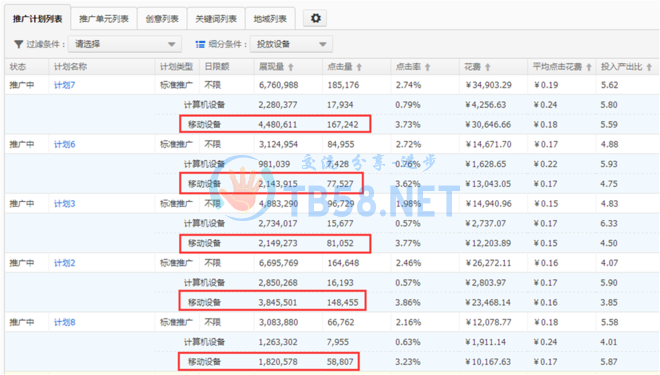This screenshot has height=375, width=660.
Task: Switch to 创意列表 tab
Action: tap(162, 19)
